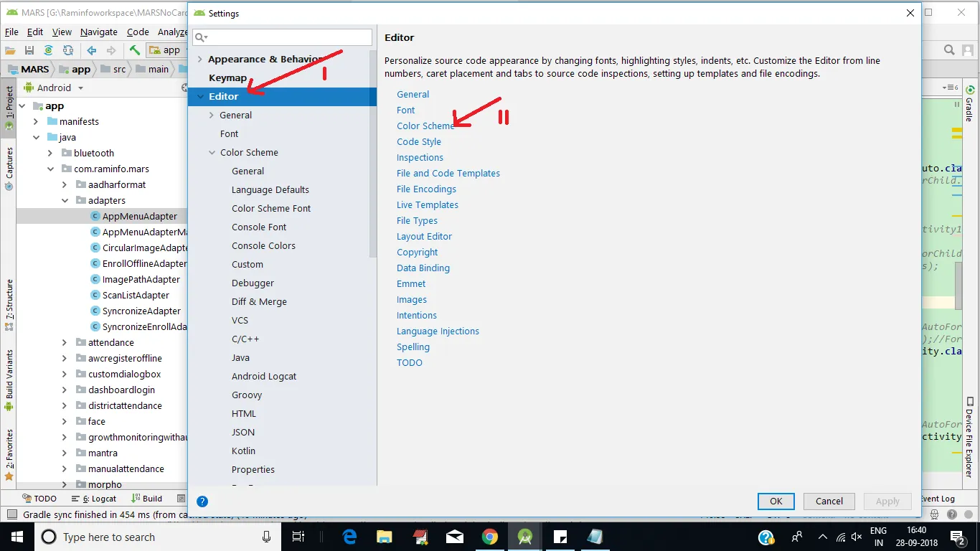
Task: Click the Wi-Fi network icon in system tray
Action: pyautogui.click(x=839, y=537)
